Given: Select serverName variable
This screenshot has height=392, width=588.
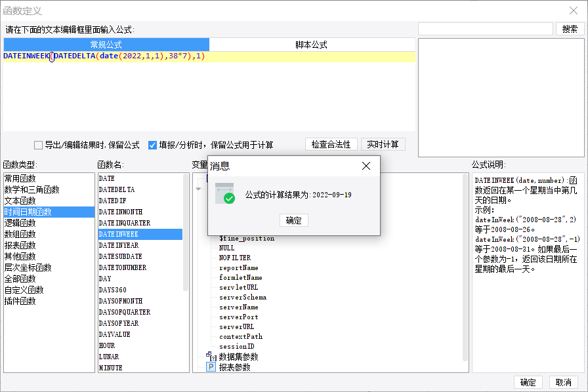Looking at the screenshot, I should click(x=239, y=307).
